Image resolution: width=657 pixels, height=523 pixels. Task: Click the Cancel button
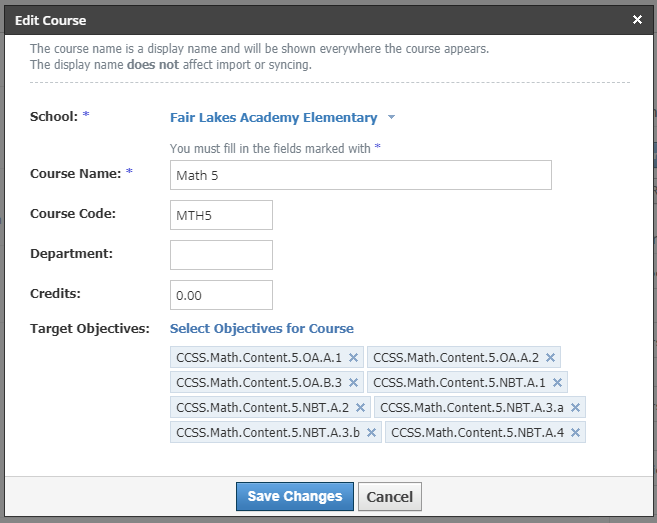389,497
